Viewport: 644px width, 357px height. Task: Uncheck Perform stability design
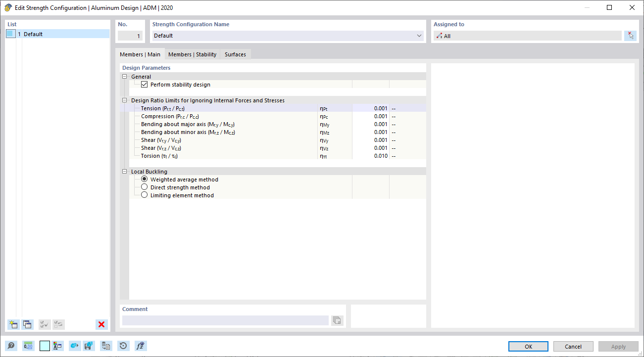coord(144,84)
